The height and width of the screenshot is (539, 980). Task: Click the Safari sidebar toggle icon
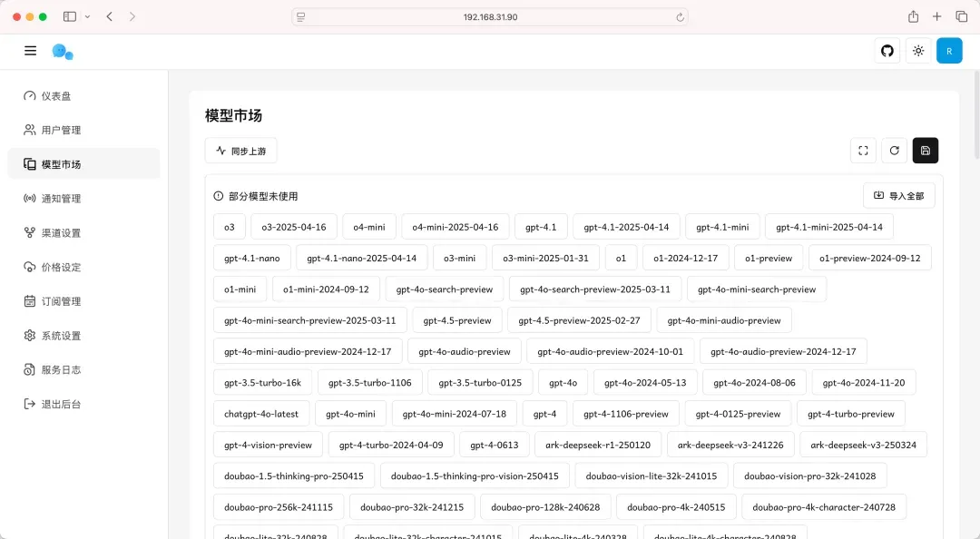pos(70,17)
